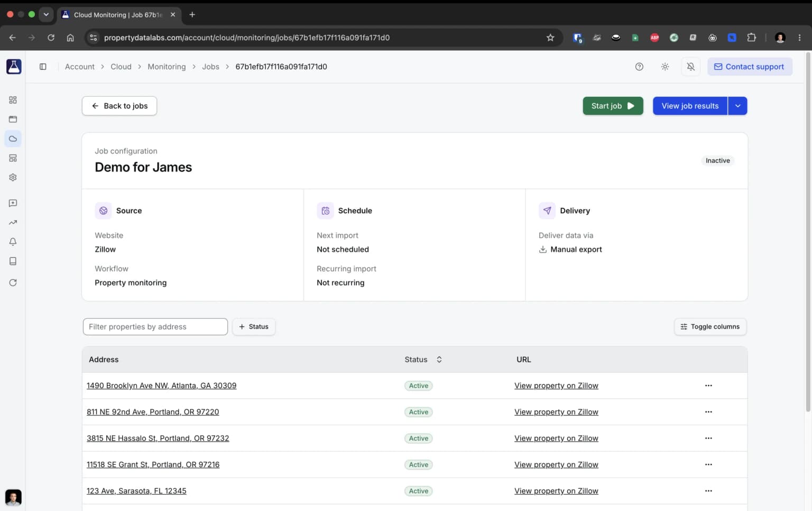The image size is (812, 511).
Task: Toggle light/dark theme sun icon
Action: 665,67
